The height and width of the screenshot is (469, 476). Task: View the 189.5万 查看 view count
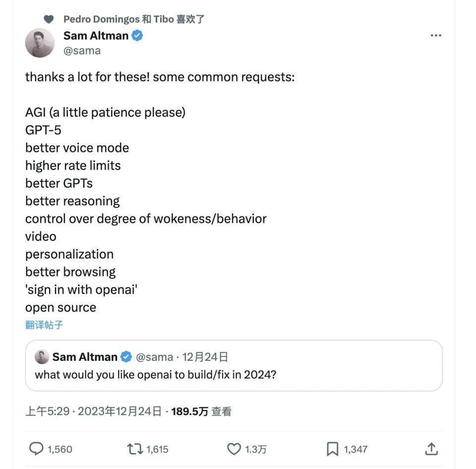click(201, 411)
